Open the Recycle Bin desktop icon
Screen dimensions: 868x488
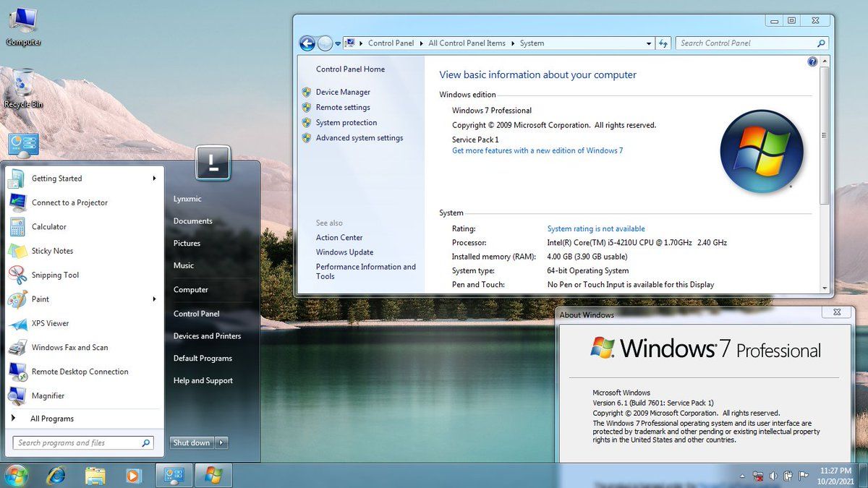tap(23, 87)
